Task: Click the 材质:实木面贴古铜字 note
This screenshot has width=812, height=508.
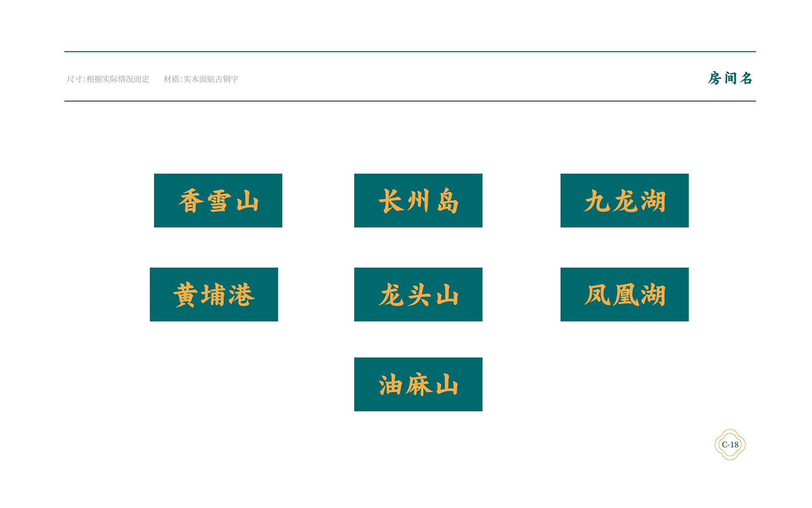Action: (x=201, y=79)
